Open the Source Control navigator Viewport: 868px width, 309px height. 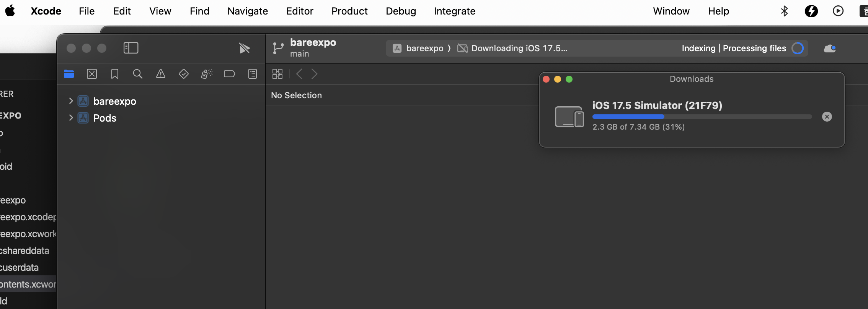coord(92,74)
